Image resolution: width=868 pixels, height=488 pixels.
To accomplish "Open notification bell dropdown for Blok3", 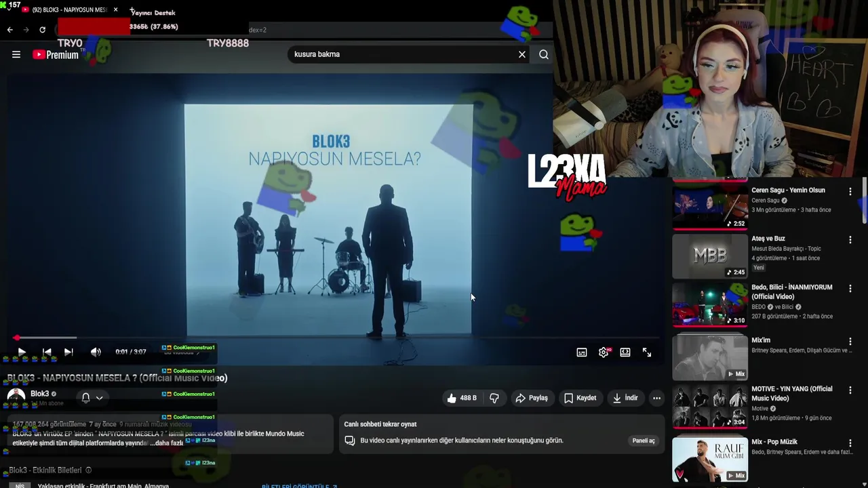I will pyautogui.click(x=92, y=398).
